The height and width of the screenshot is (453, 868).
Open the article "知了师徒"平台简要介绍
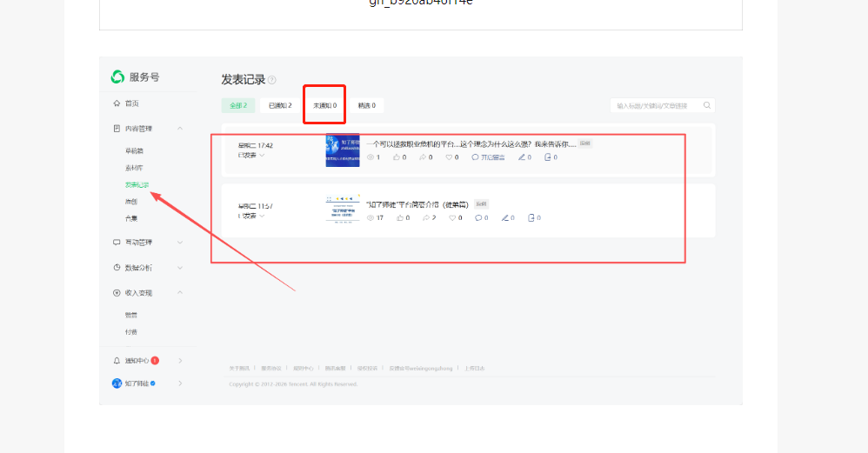click(x=417, y=204)
